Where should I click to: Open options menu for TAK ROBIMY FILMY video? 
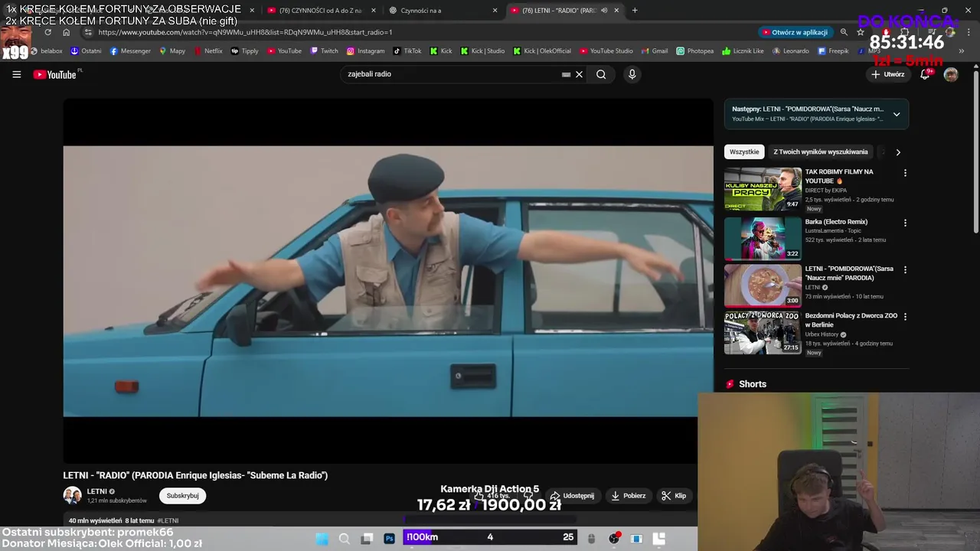tap(905, 173)
